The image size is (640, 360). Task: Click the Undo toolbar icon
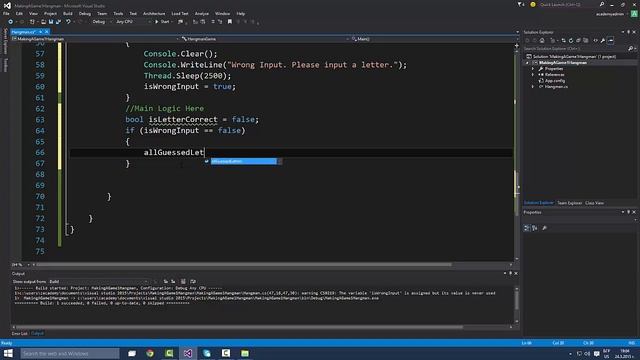click(x=68, y=22)
